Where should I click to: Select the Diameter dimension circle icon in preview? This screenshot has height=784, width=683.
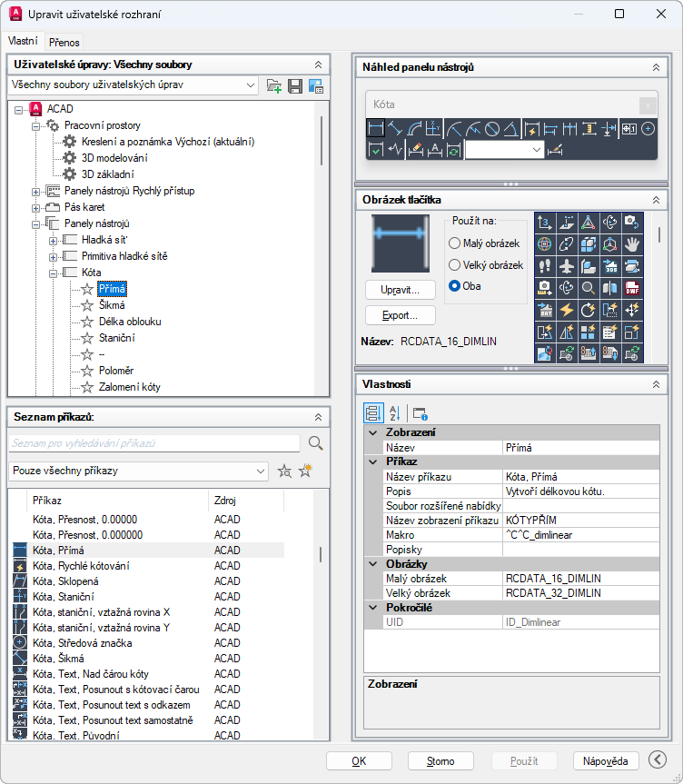point(492,129)
